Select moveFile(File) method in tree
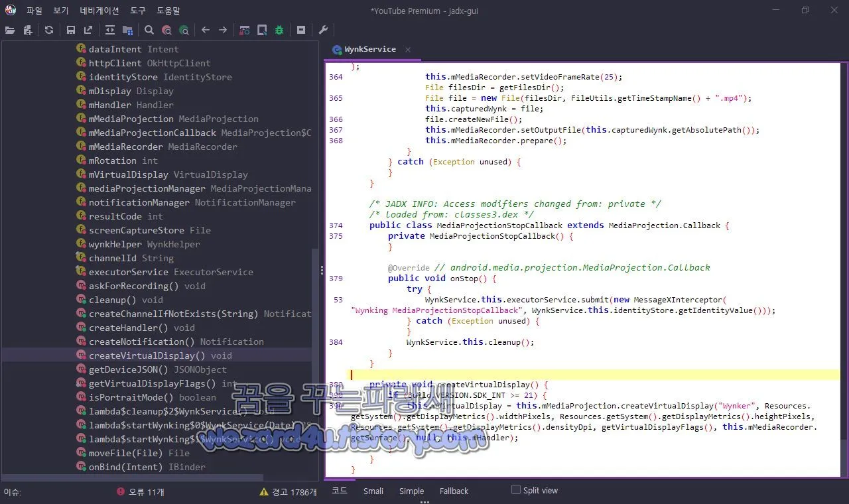Screen dimensions: 849x504 133,453
